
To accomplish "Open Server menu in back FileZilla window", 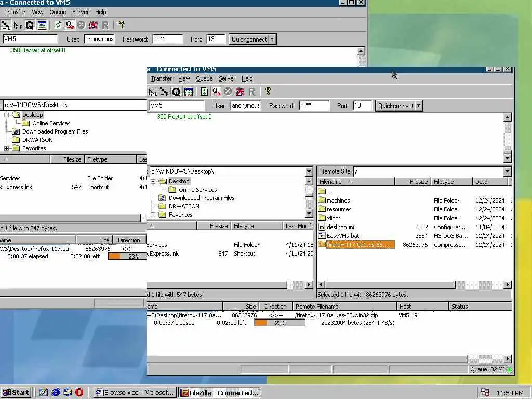I will (81, 12).
